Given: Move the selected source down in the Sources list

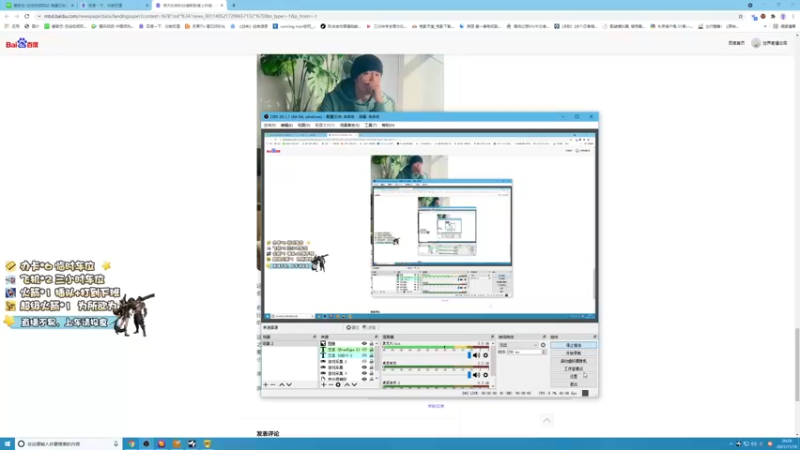Looking at the screenshot, I should (x=355, y=384).
